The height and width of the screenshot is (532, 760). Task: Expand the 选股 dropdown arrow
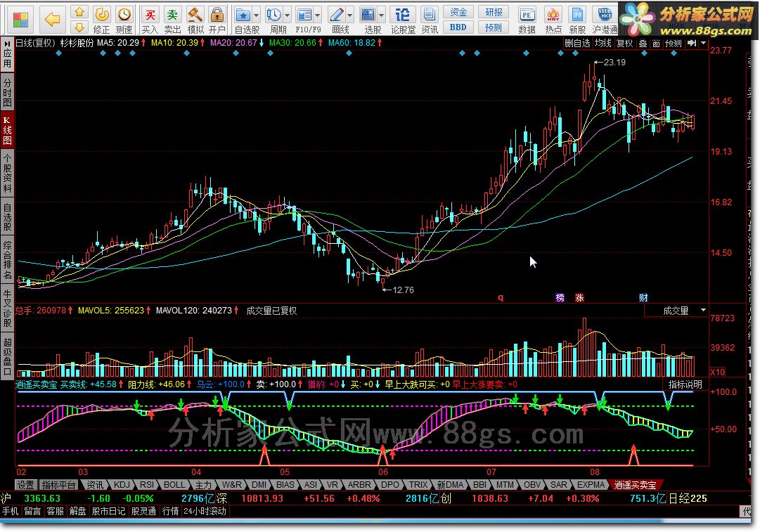point(382,15)
